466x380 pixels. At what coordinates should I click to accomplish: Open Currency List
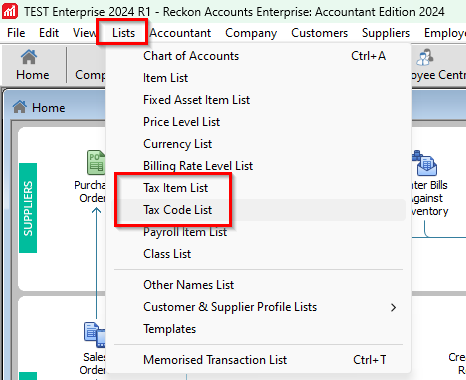point(259,144)
